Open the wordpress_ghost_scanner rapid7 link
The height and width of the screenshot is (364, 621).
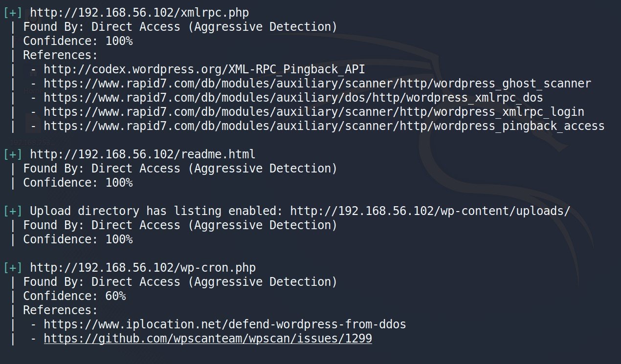click(x=317, y=84)
